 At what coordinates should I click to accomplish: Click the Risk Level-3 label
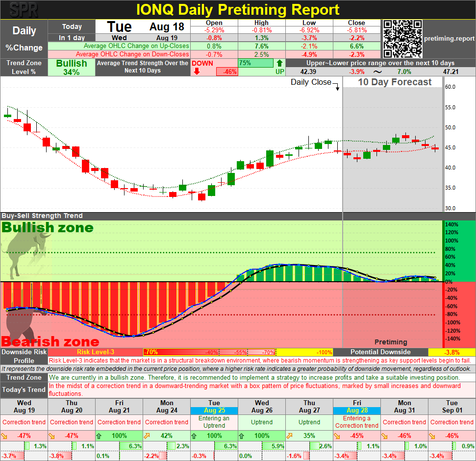pyautogui.click(x=96, y=352)
